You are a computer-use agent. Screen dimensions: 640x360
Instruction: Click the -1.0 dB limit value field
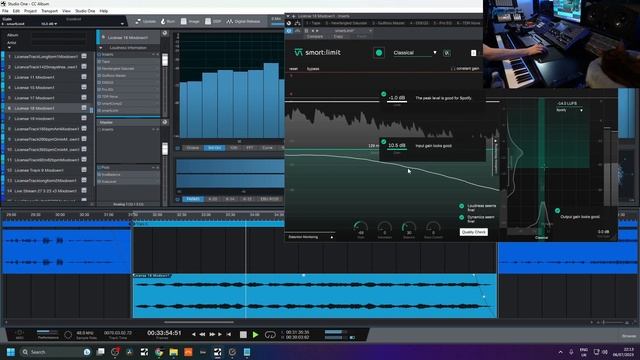pos(397,98)
